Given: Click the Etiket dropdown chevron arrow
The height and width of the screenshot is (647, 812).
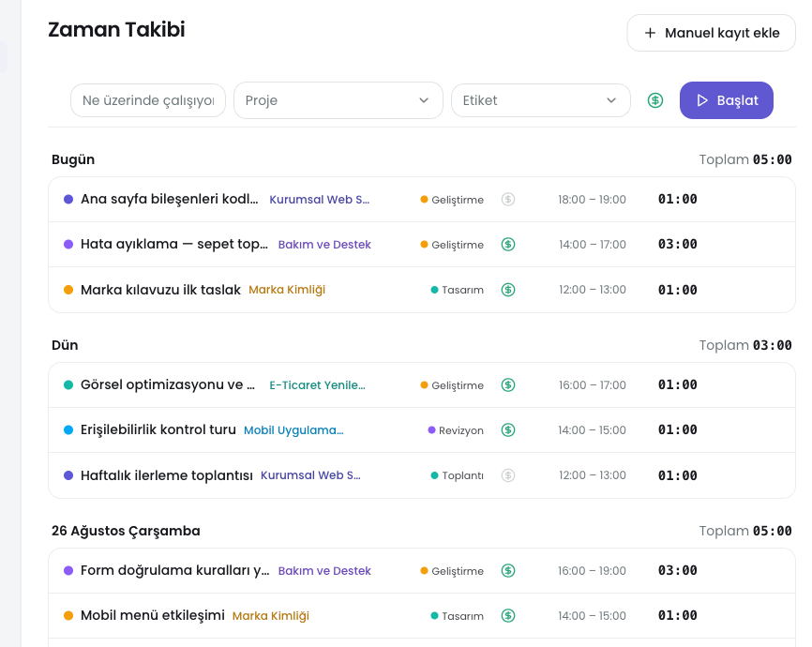Looking at the screenshot, I should (x=611, y=100).
